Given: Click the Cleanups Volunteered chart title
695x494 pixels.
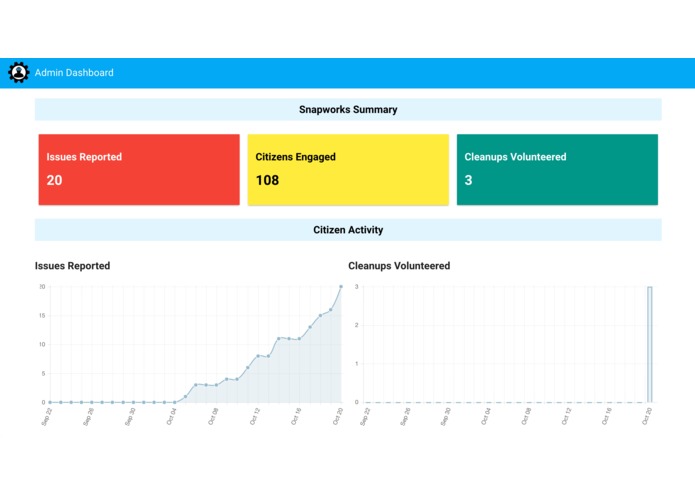Looking at the screenshot, I should (x=399, y=266).
